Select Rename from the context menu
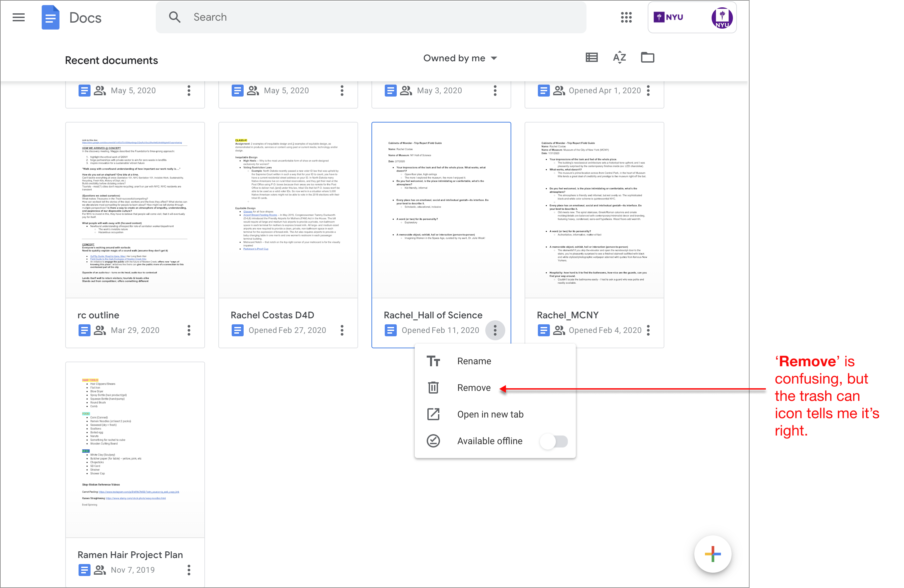This screenshot has width=904, height=588. (x=474, y=361)
